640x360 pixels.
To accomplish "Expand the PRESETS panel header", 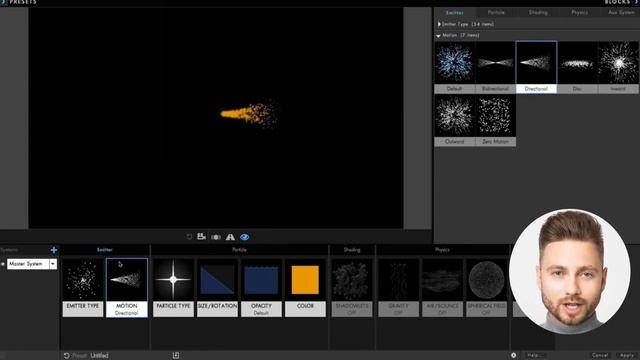I will tap(20, 2).
